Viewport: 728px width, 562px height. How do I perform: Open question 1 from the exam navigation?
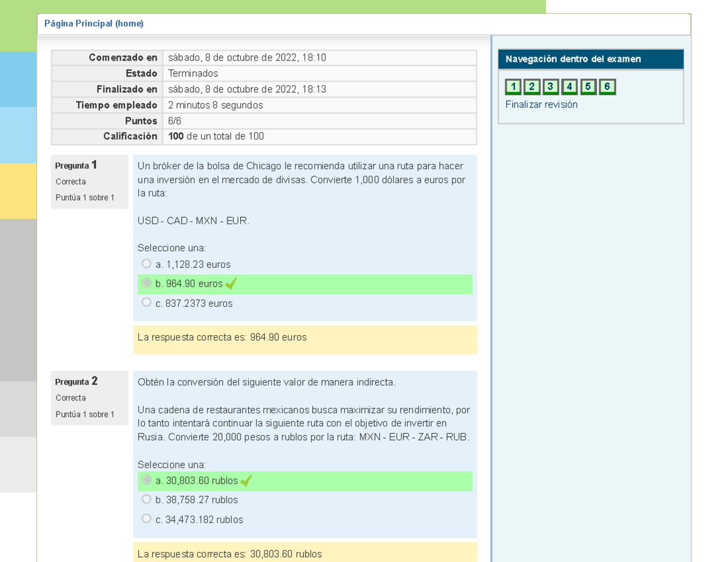(x=513, y=87)
